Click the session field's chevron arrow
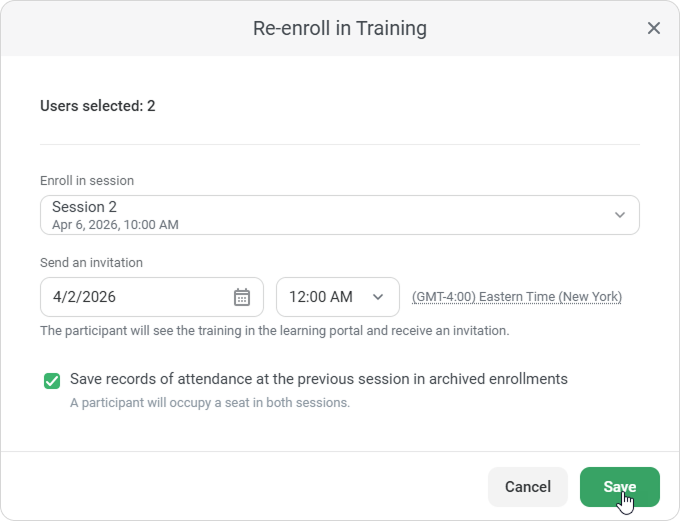The image size is (680, 521). (x=620, y=215)
